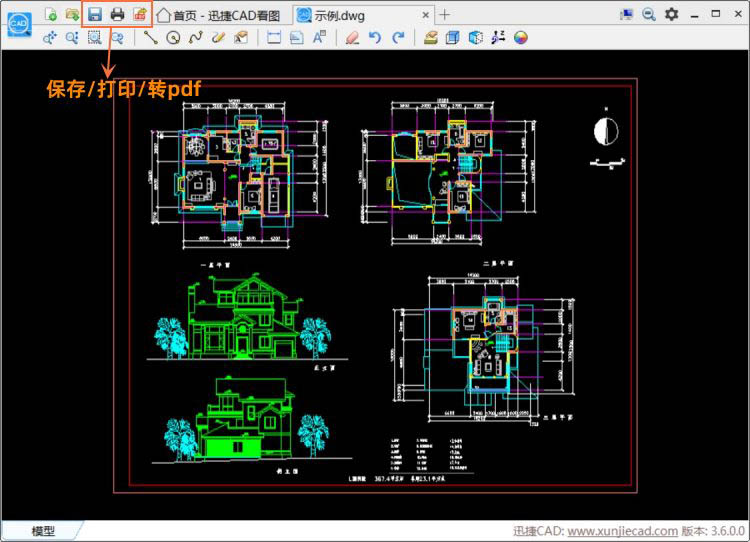Click the Z-axis coordinate system icon
This screenshot has width=750, height=542.
point(498,37)
